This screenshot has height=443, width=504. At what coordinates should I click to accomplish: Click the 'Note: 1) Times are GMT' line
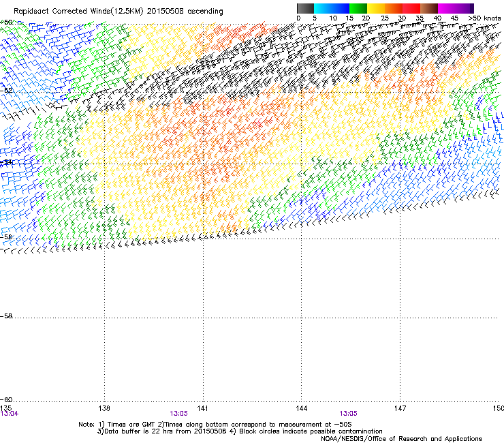pyautogui.click(x=215, y=425)
